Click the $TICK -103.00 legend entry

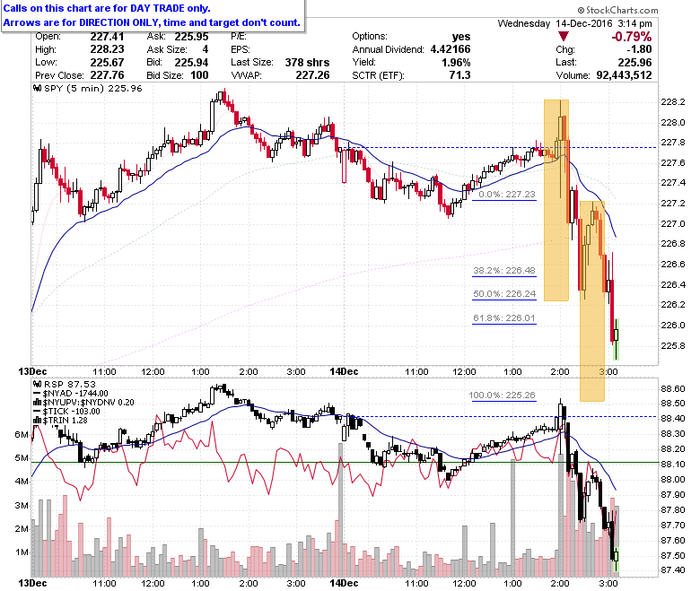coord(67,412)
